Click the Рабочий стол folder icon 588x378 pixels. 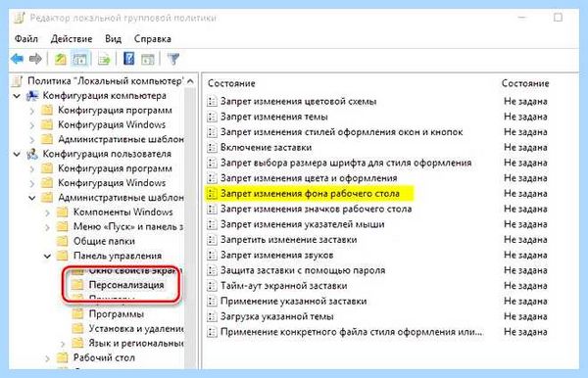pyautogui.click(x=63, y=357)
